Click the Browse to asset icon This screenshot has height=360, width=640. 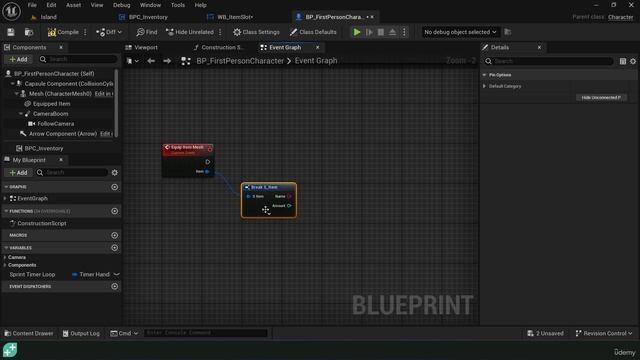tap(29, 32)
